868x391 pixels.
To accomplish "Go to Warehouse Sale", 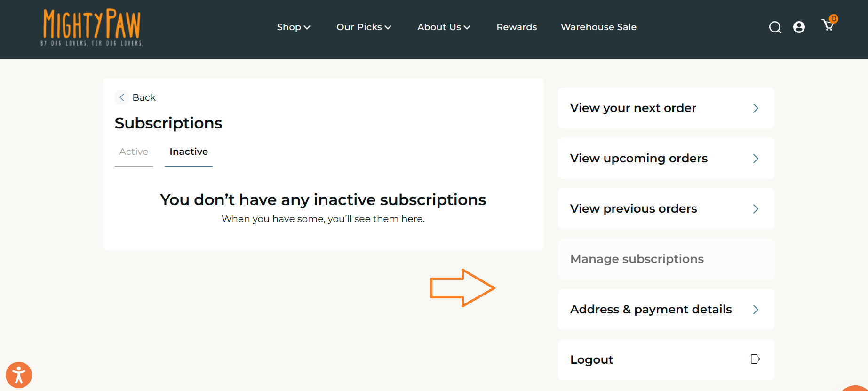I will coord(598,27).
